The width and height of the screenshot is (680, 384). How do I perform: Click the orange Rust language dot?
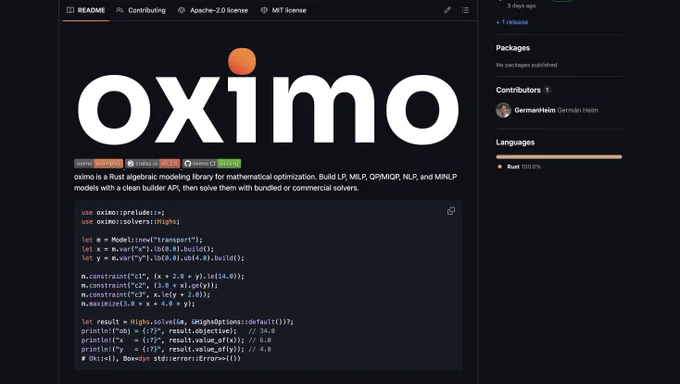[500, 167]
